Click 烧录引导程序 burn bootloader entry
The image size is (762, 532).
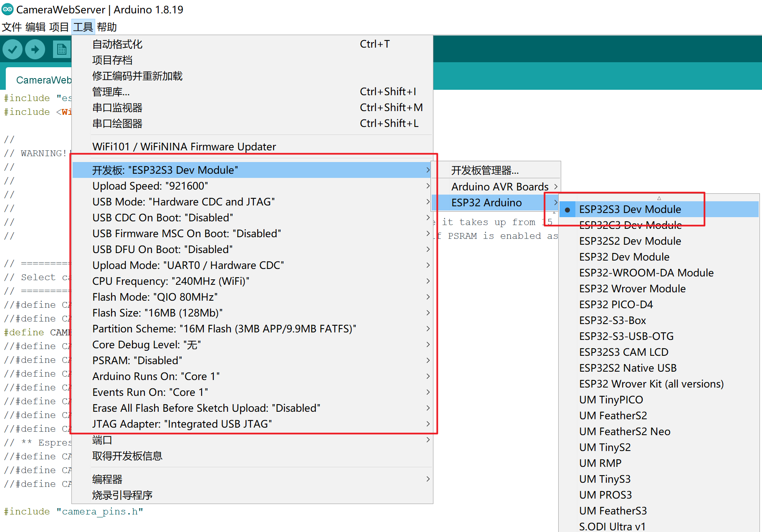tap(252, 495)
